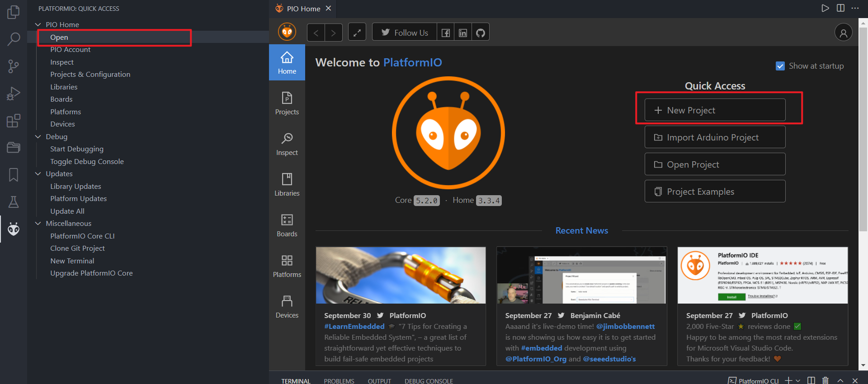Select Home in the PIO Home sidebar
868x384 pixels.
click(287, 62)
